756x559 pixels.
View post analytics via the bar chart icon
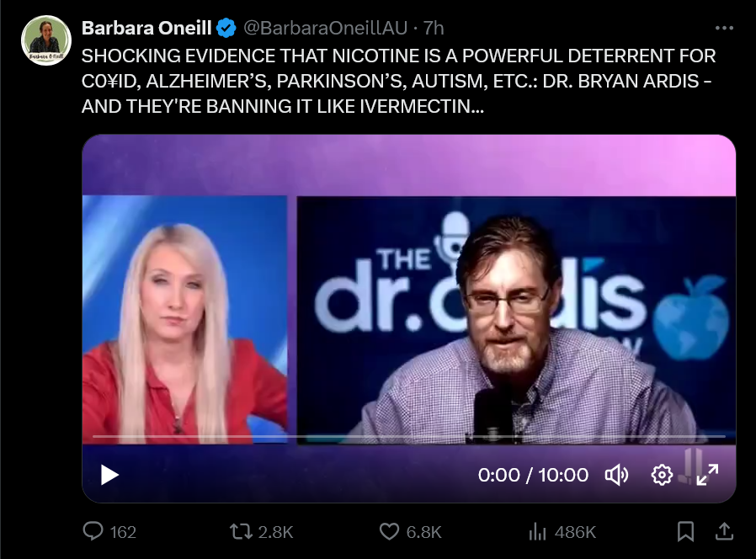(537, 531)
